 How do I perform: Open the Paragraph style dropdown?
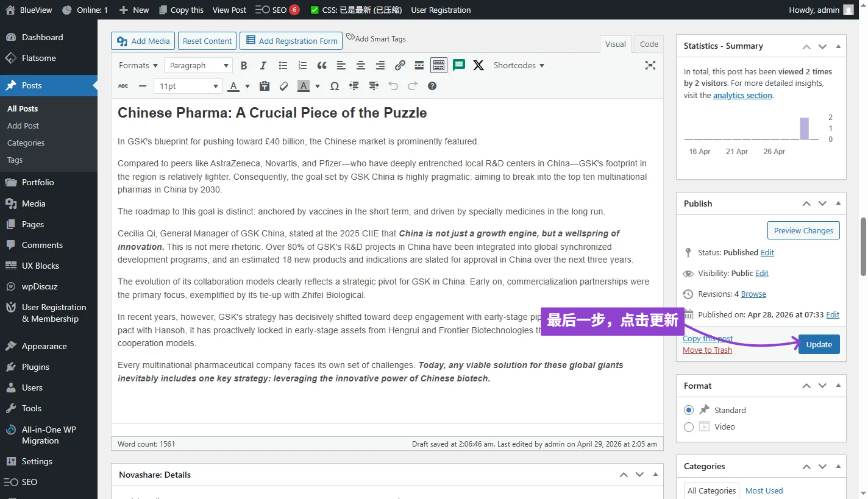point(198,65)
